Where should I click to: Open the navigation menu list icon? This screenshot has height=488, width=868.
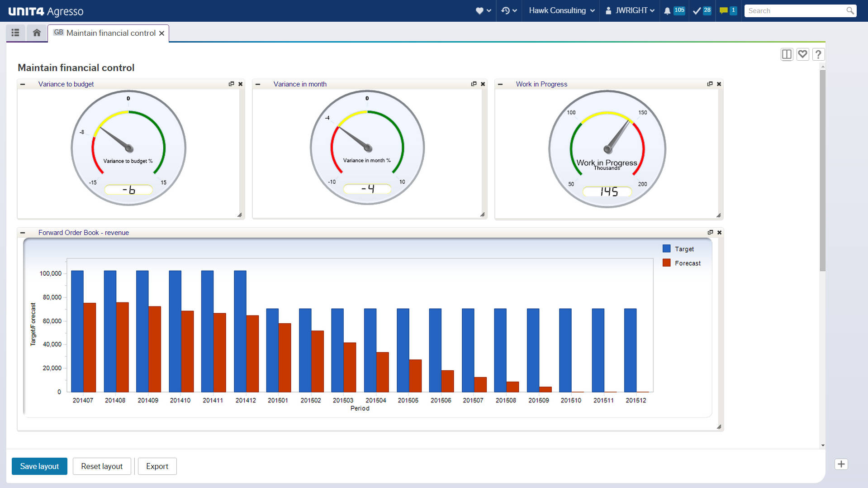(x=15, y=33)
